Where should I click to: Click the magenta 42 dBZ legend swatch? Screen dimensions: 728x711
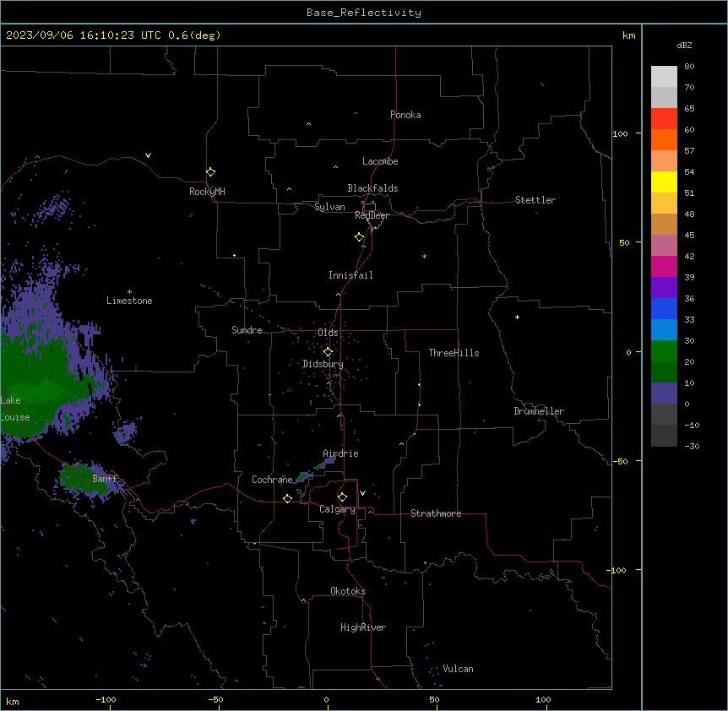(x=664, y=266)
